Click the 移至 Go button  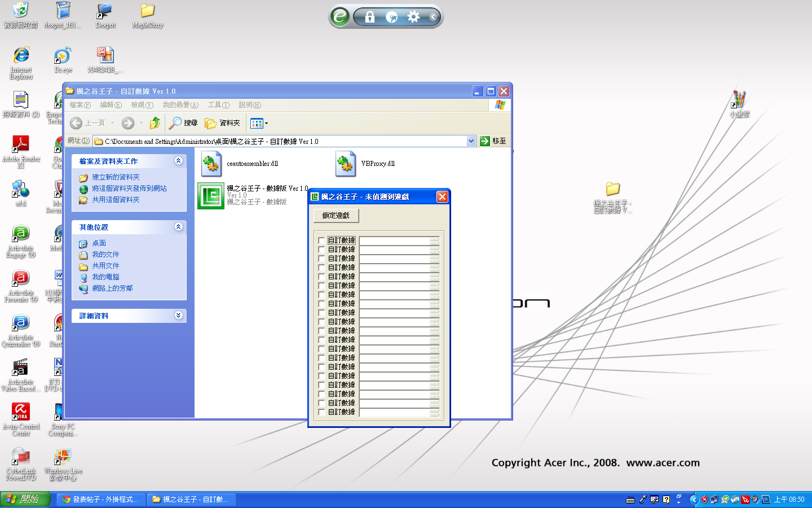pos(493,141)
